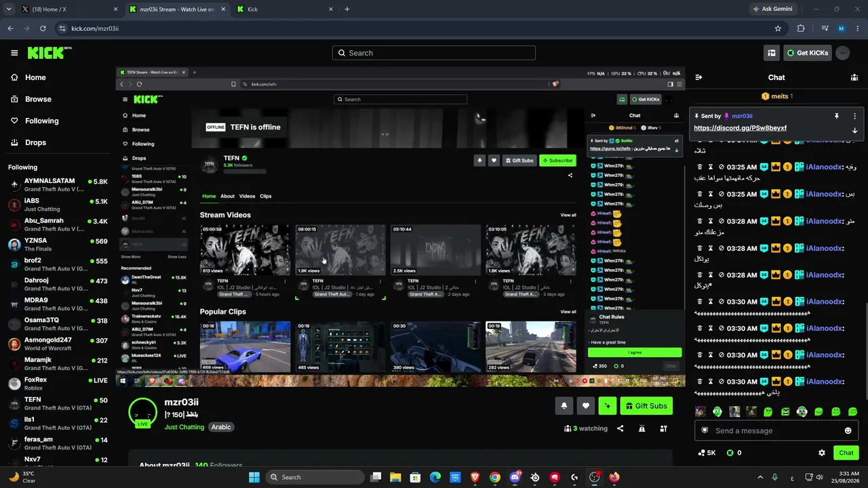
Task: Open the FoxRex channel in sidebar
Action: pyautogui.click(x=58, y=384)
